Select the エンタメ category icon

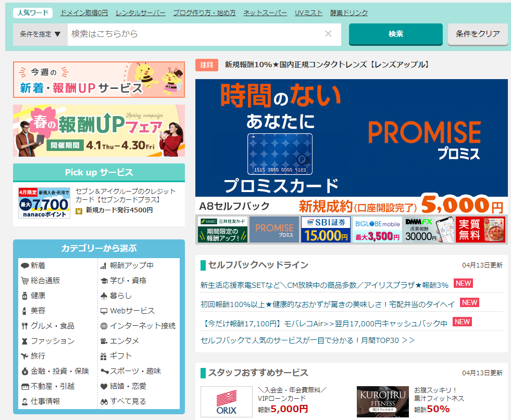click(x=104, y=341)
